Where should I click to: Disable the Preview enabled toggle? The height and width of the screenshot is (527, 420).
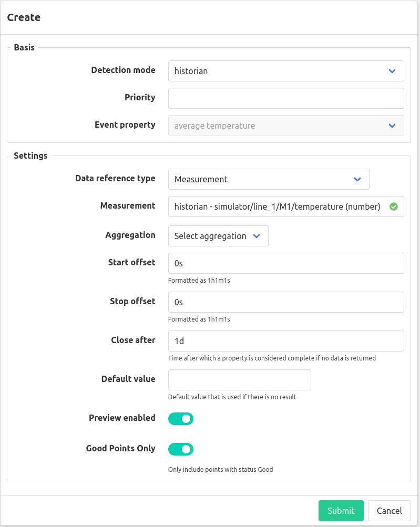tap(181, 419)
